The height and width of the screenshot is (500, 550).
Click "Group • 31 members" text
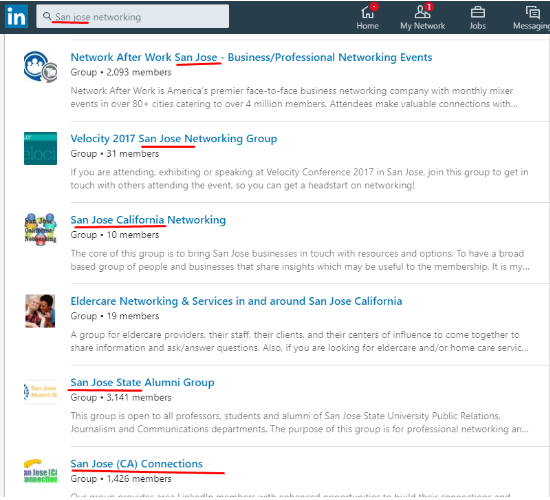115,154
